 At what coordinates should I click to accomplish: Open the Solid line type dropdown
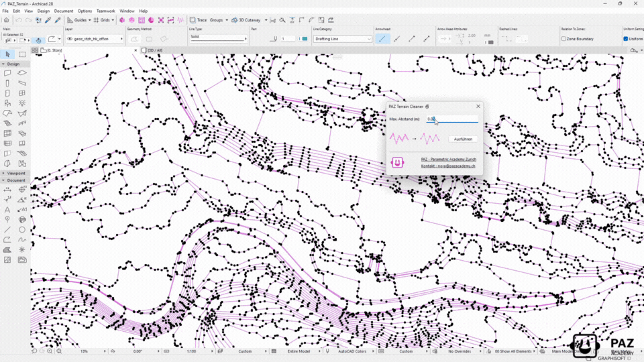218,38
